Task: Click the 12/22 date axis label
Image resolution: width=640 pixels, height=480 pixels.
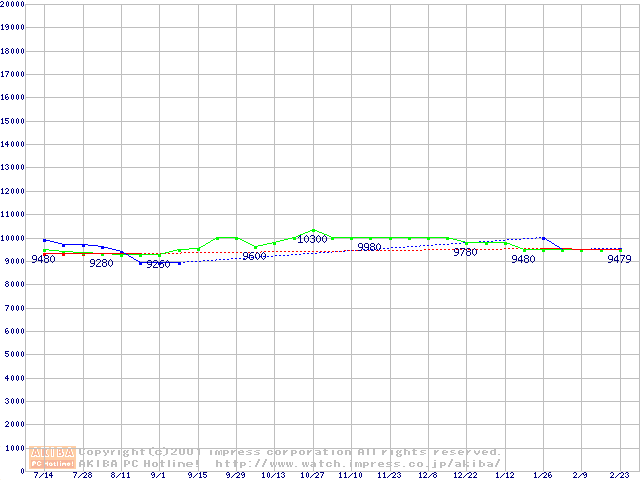Action: pyautogui.click(x=466, y=476)
